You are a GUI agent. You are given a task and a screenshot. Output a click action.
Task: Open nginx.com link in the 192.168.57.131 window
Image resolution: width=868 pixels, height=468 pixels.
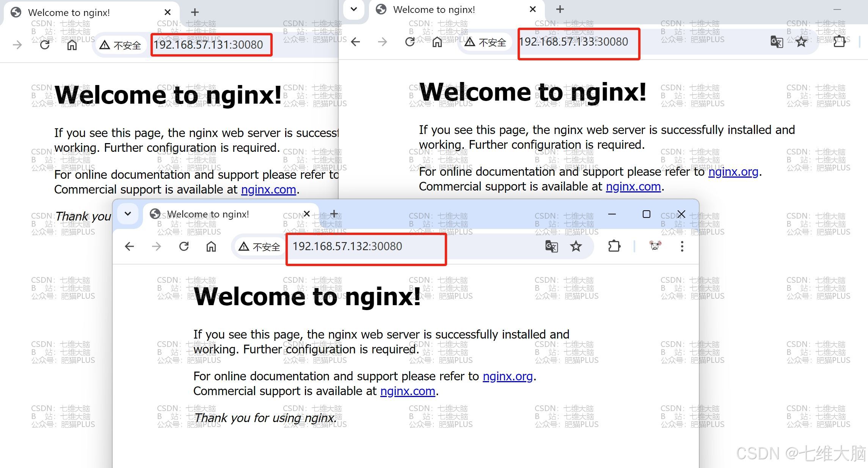coord(268,189)
